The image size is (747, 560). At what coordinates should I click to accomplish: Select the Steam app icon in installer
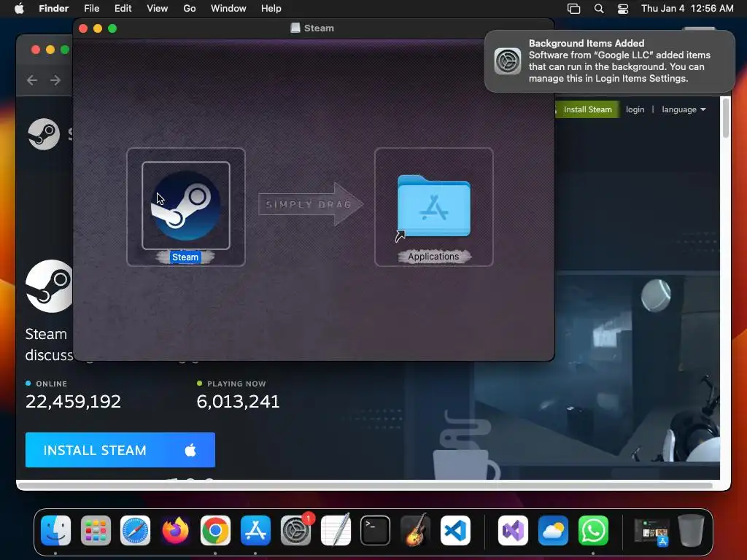coord(186,205)
